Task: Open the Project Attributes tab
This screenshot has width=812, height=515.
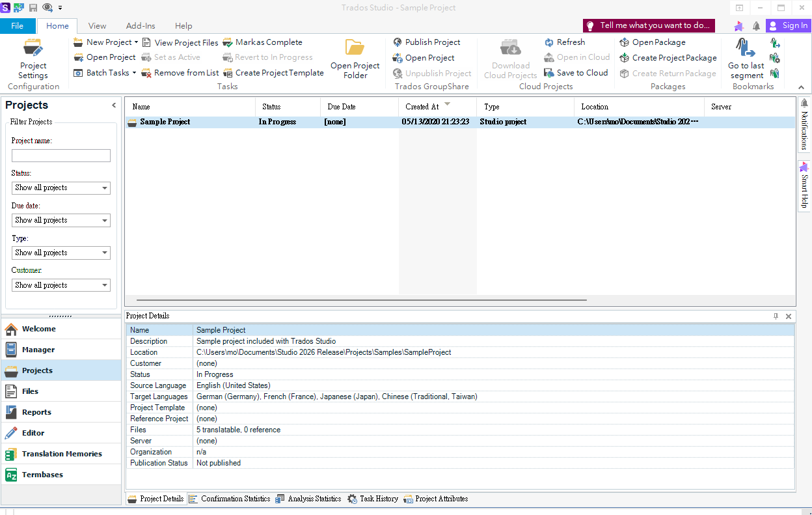Action: pyautogui.click(x=436, y=499)
